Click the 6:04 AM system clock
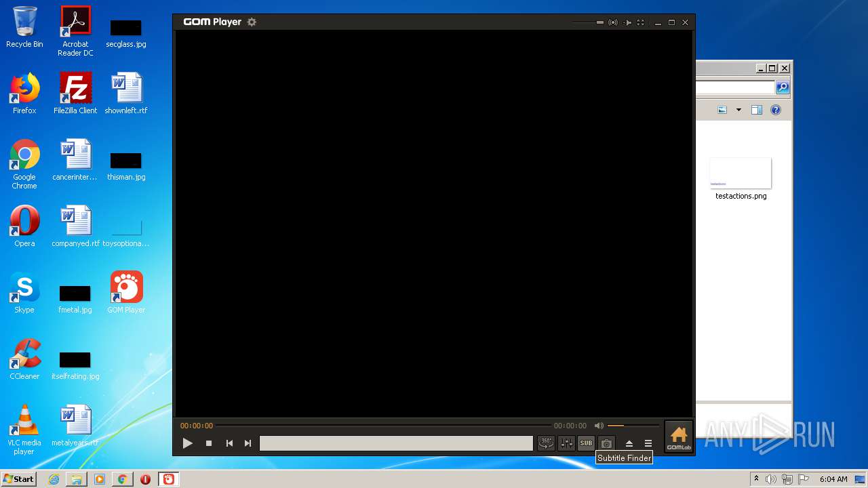Screen dimensions: 868x488 coord(833,479)
